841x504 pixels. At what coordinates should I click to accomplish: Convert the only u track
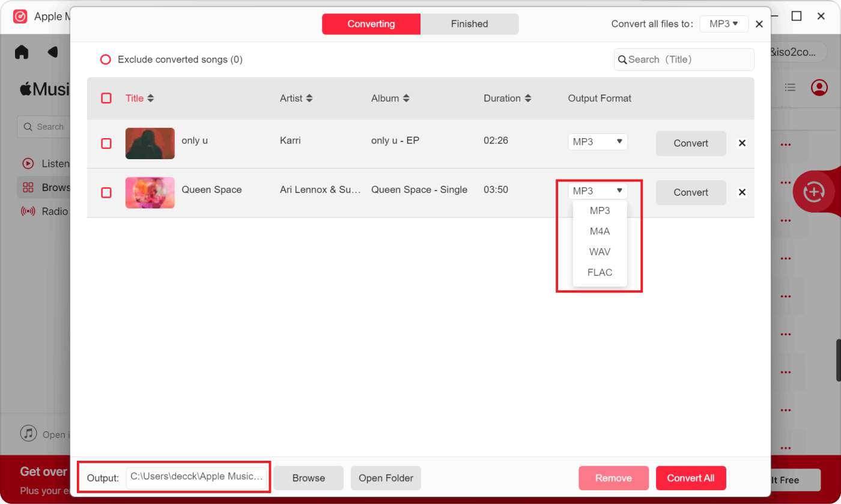tap(691, 144)
